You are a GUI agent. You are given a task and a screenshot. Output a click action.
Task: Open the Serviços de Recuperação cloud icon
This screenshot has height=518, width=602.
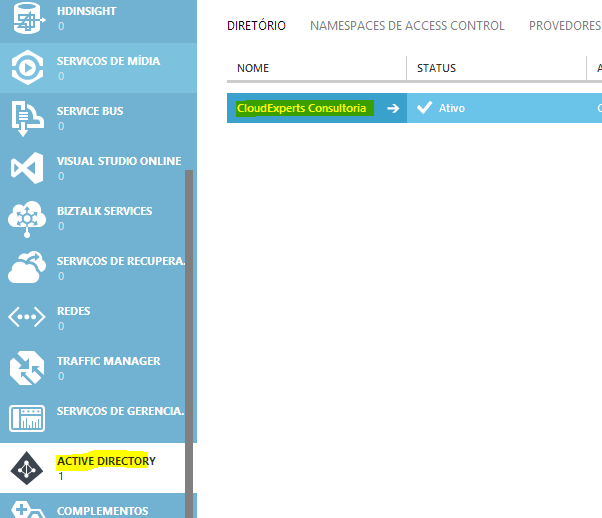point(26,268)
